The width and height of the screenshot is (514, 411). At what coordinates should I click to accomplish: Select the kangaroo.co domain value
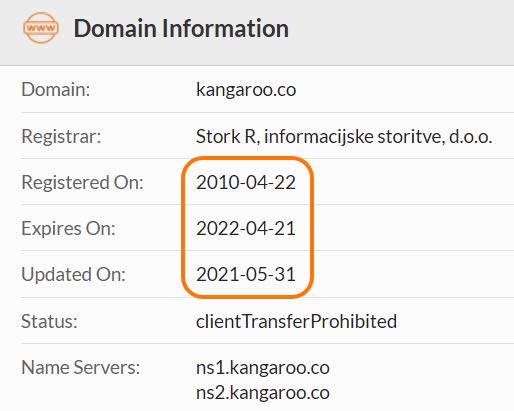(246, 90)
